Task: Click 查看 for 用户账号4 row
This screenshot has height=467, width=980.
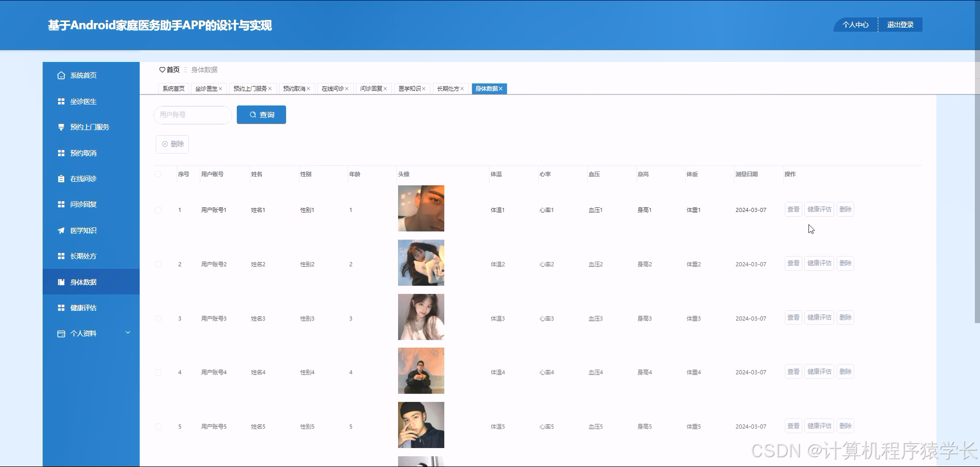Action: pyautogui.click(x=794, y=372)
